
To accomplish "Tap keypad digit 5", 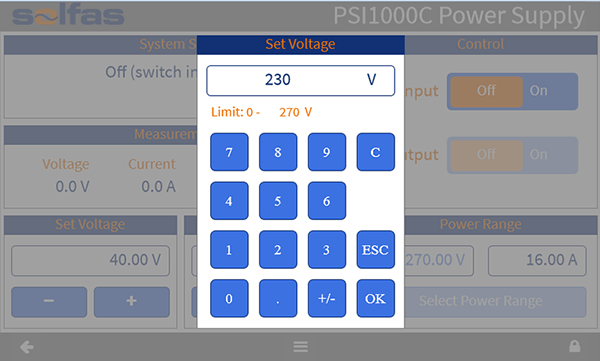I will (278, 201).
